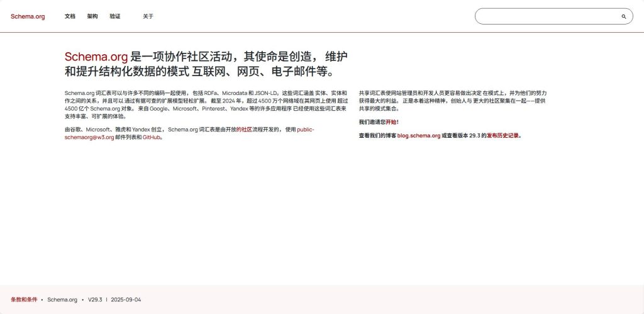Click footer date 2025-09-04

click(126, 300)
